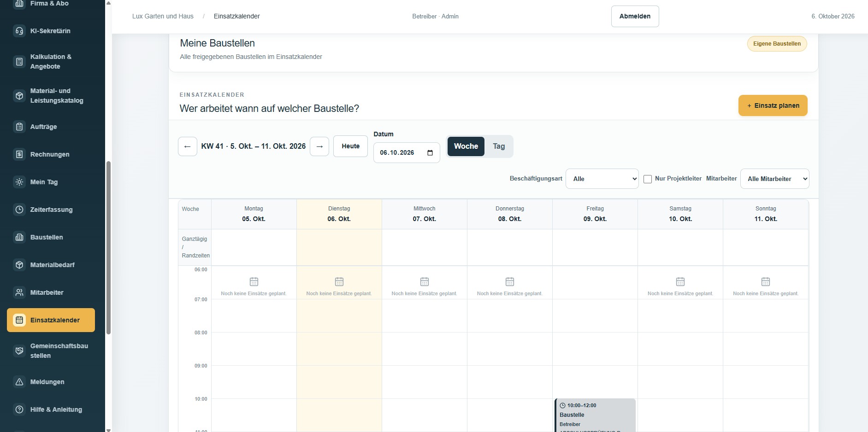Click the 08:00 time label
Image resolution: width=868 pixels, height=432 pixels.
(x=201, y=333)
